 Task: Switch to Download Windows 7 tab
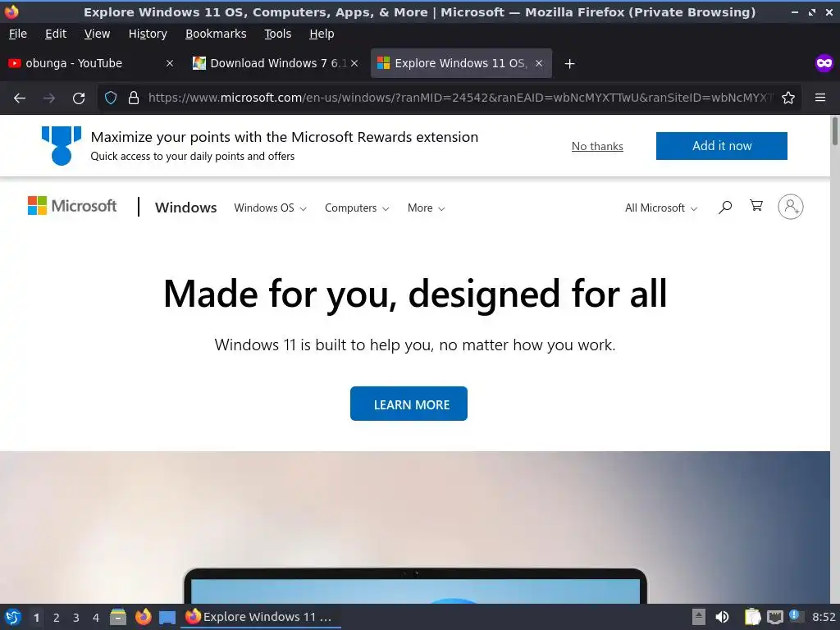[276, 63]
